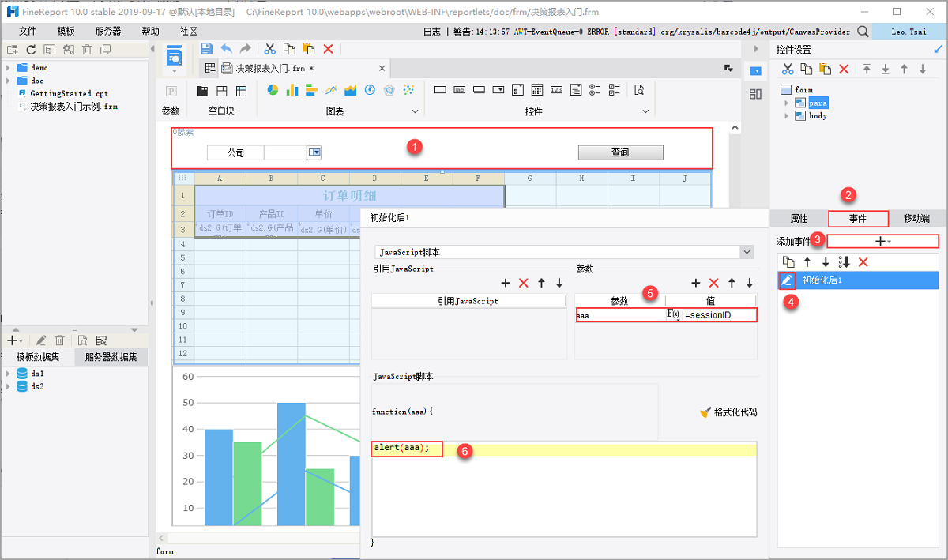Open the 服务器 menu

click(x=108, y=32)
